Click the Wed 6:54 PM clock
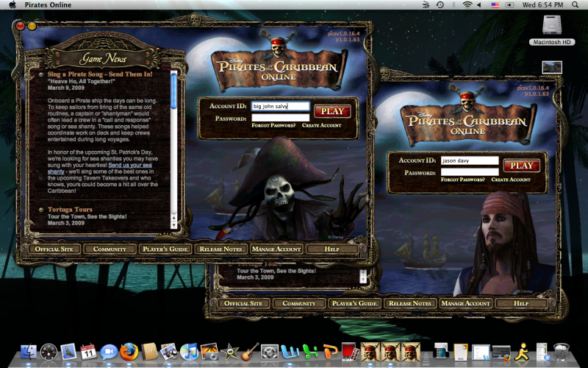This screenshot has width=588, height=368. click(x=542, y=5)
